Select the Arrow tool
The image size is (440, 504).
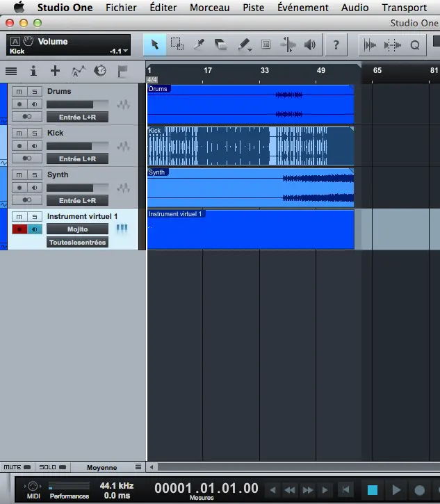tap(154, 44)
